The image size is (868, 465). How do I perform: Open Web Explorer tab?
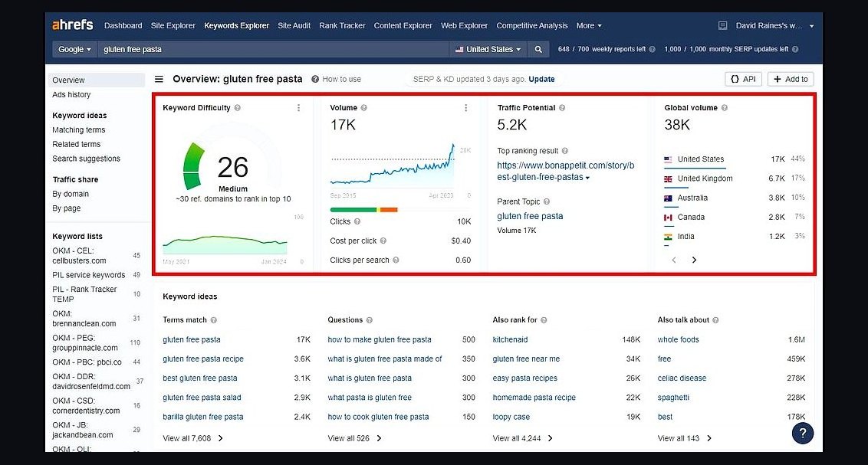click(x=464, y=25)
